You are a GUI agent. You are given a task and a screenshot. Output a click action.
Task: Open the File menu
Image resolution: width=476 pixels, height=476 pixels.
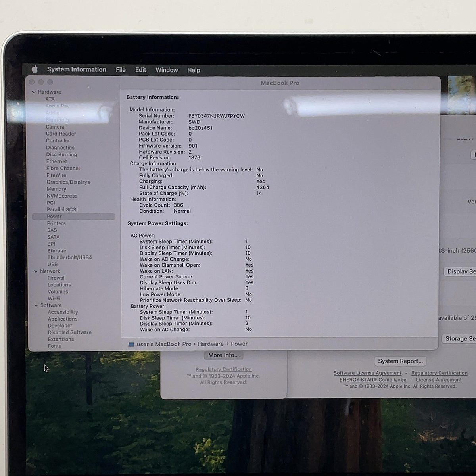tap(121, 70)
